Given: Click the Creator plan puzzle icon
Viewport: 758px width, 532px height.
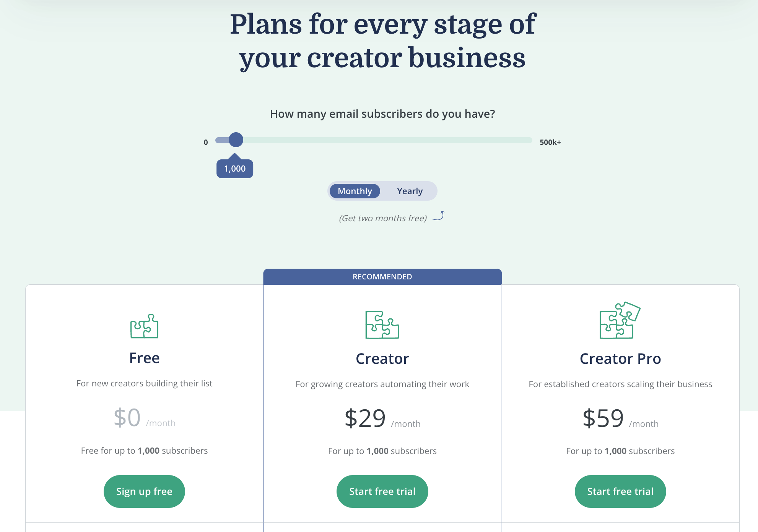Looking at the screenshot, I should [382, 325].
